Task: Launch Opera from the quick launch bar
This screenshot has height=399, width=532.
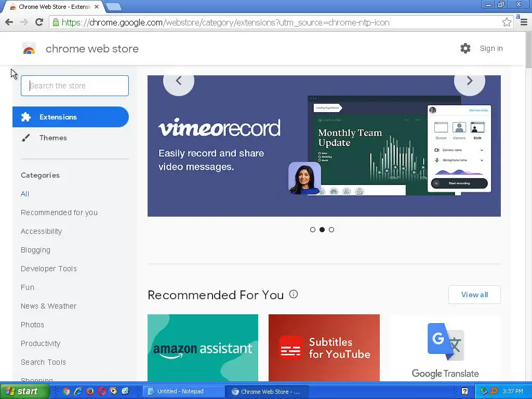Action: point(102,391)
